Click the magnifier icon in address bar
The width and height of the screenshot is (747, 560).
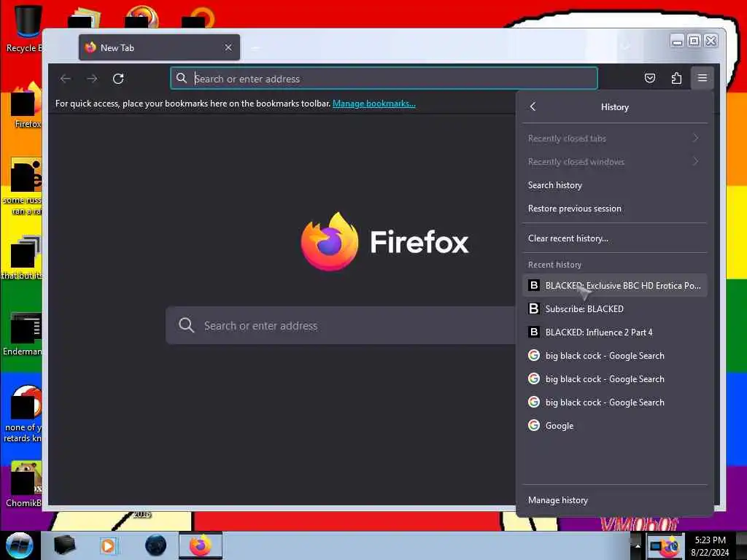[181, 78]
